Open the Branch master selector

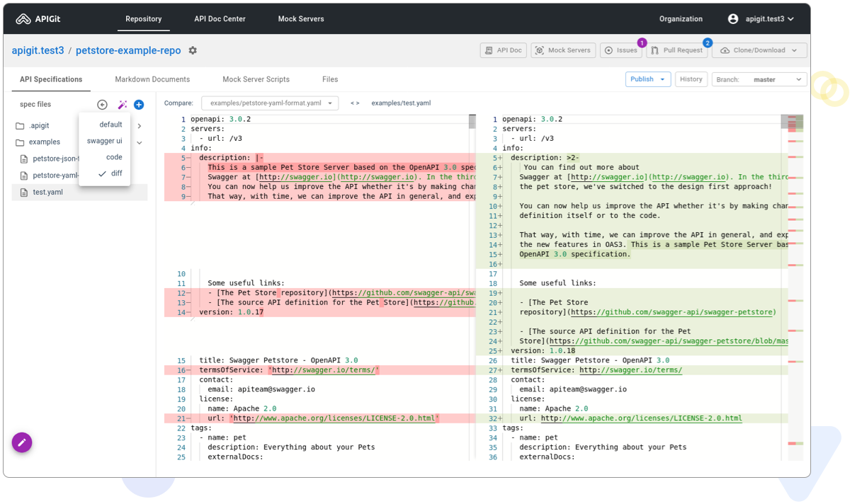759,80
